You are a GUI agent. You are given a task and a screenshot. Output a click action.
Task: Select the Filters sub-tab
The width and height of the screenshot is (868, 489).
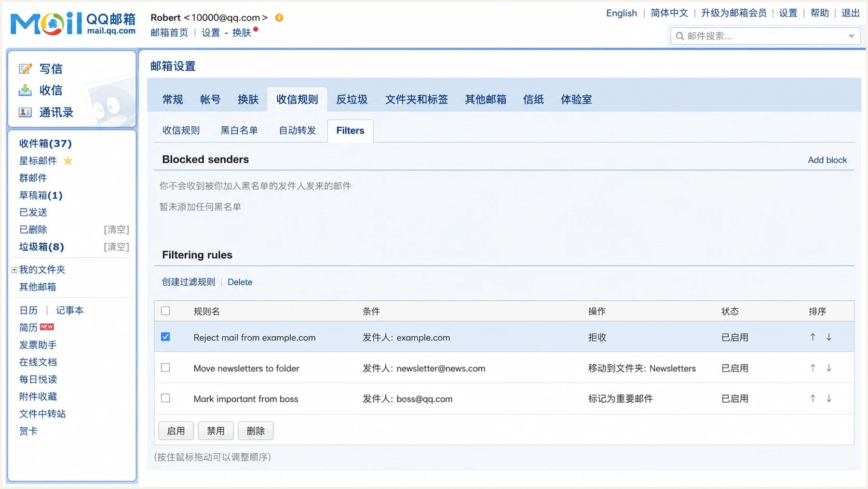click(x=350, y=130)
